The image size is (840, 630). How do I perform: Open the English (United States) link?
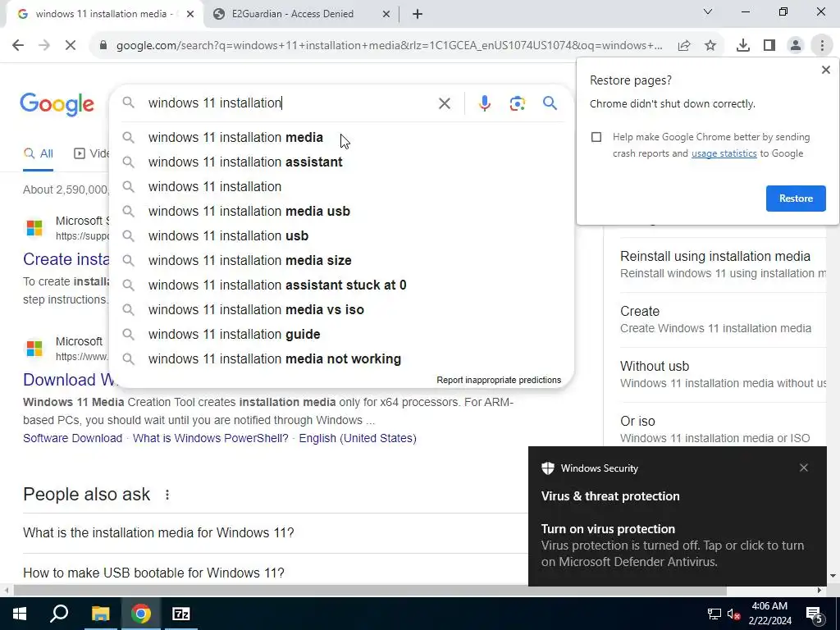(x=358, y=438)
